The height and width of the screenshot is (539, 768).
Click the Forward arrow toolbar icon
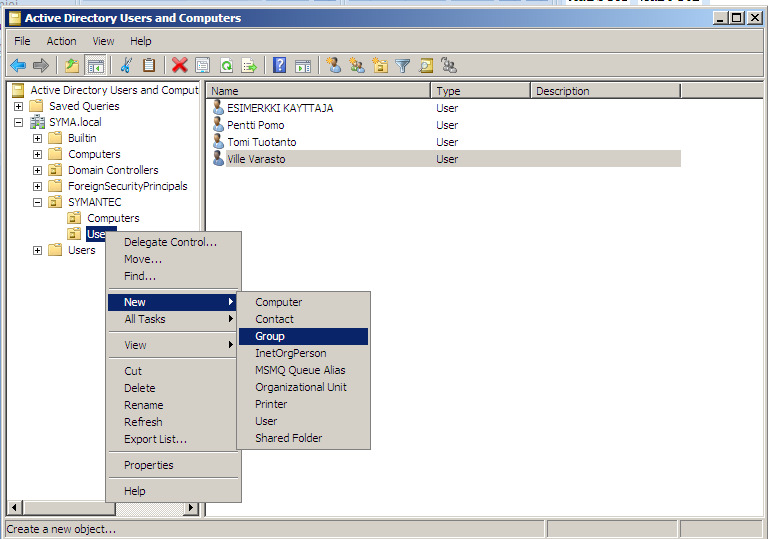point(41,65)
